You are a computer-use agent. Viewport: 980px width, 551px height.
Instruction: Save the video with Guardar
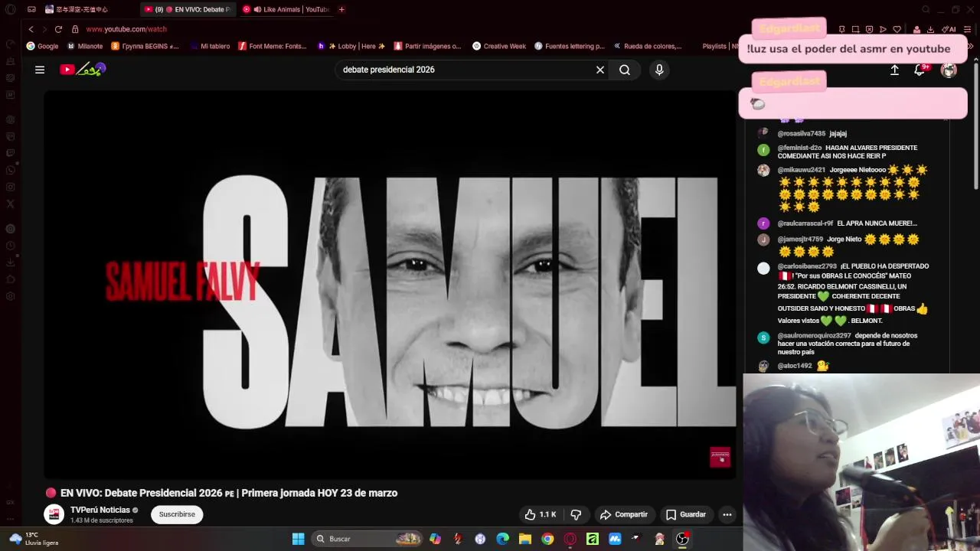[686, 514]
